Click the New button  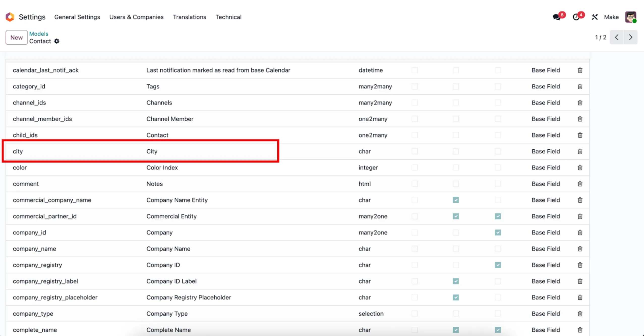pos(16,38)
